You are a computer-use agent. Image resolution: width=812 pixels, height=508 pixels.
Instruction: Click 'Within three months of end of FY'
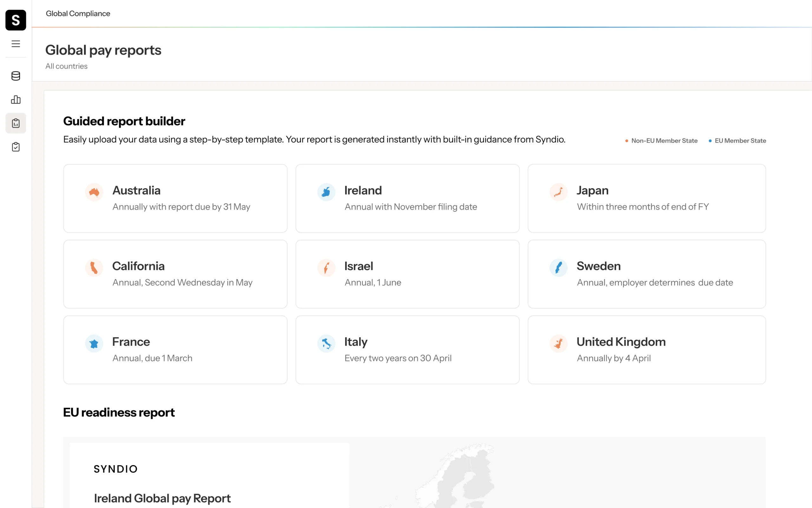pyautogui.click(x=643, y=207)
